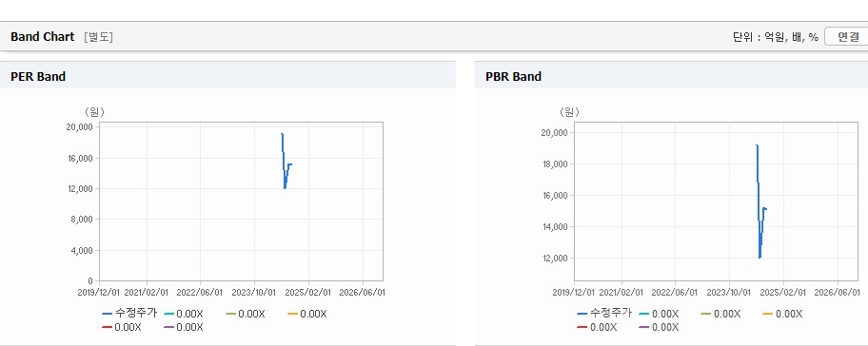The height and width of the screenshot is (346, 868).
Task: Click the 연결 button
Action: point(847,36)
